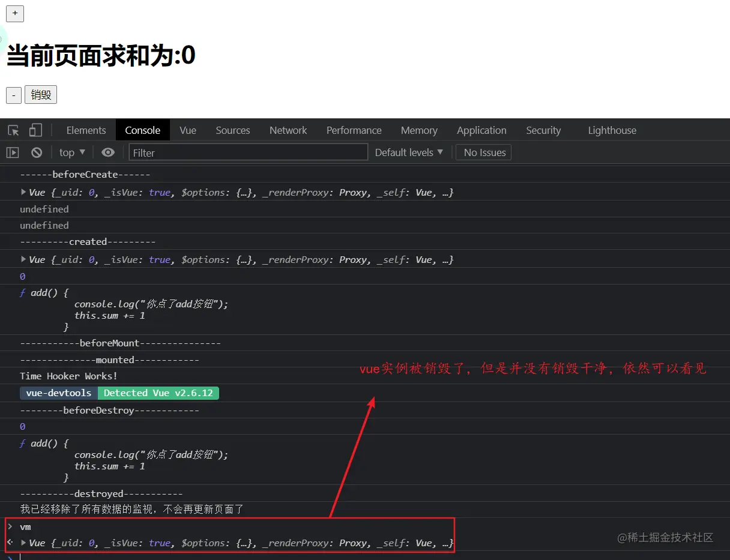
Task: Click the mounted log line
Action: point(109,360)
